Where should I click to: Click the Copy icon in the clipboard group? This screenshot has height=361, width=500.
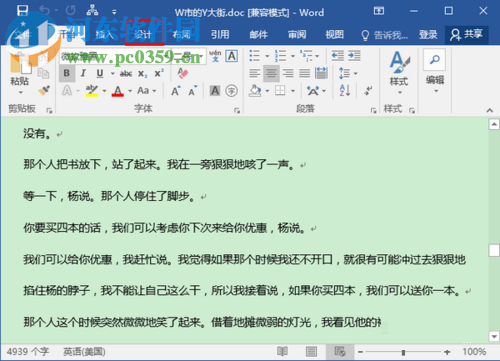(x=43, y=73)
